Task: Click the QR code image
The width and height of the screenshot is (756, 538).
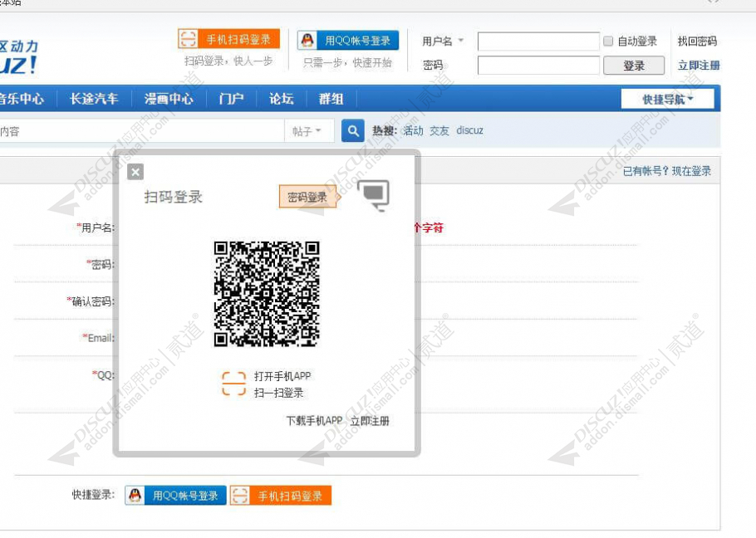Action: (267, 294)
